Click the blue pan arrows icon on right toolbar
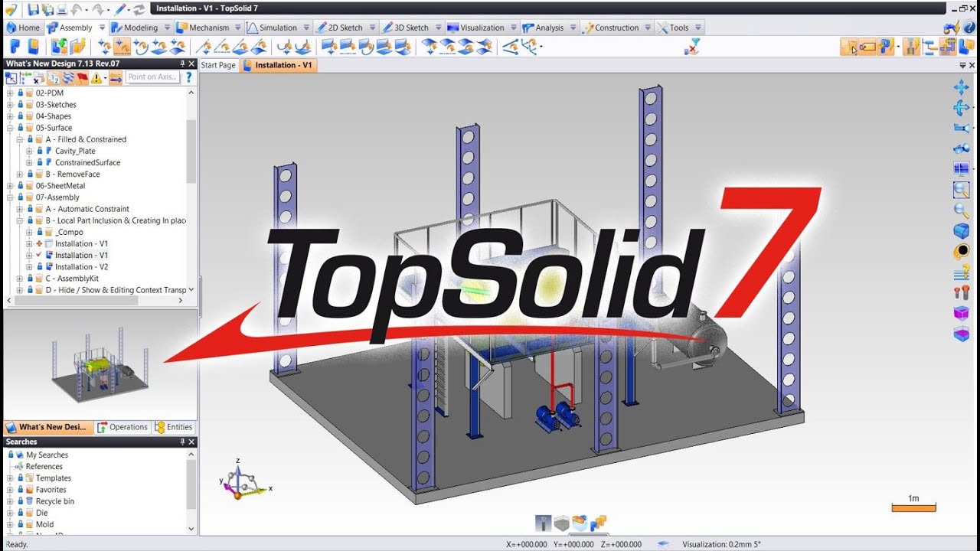This screenshot has height=551, width=980. [x=962, y=87]
